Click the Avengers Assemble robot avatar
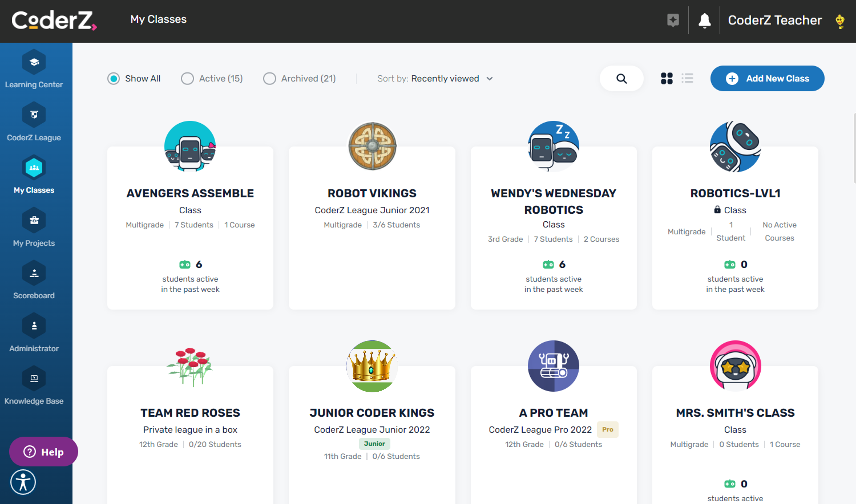This screenshot has height=504, width=856. [x=190, y=146]
